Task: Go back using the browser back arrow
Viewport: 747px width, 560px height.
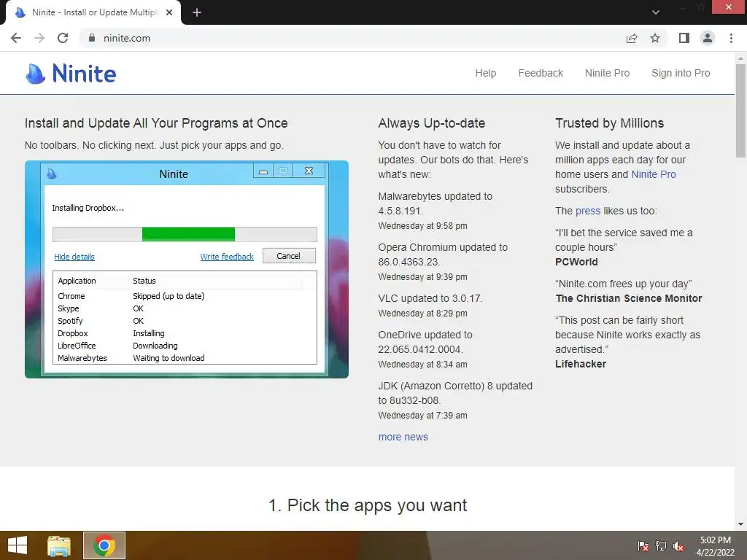Action: pos(16,38)
